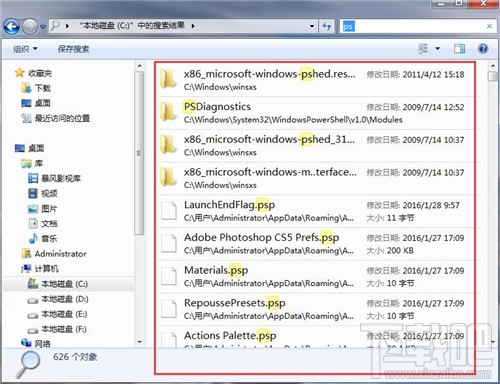Select 本地磁盘 (C:) drive
Screen dimensions: 500x384
[x=58, y=284]
